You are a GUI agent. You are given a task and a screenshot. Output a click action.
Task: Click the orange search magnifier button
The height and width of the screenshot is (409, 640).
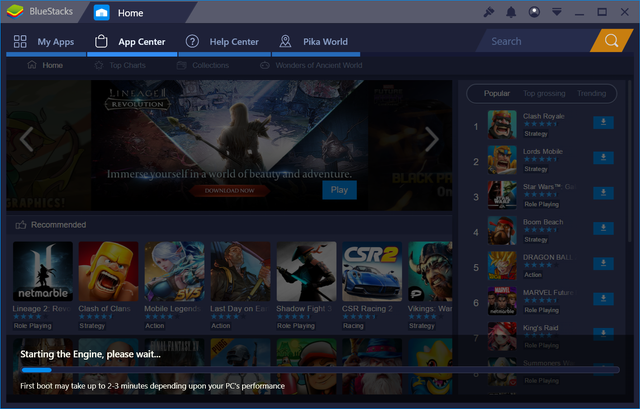click(611, 40)
